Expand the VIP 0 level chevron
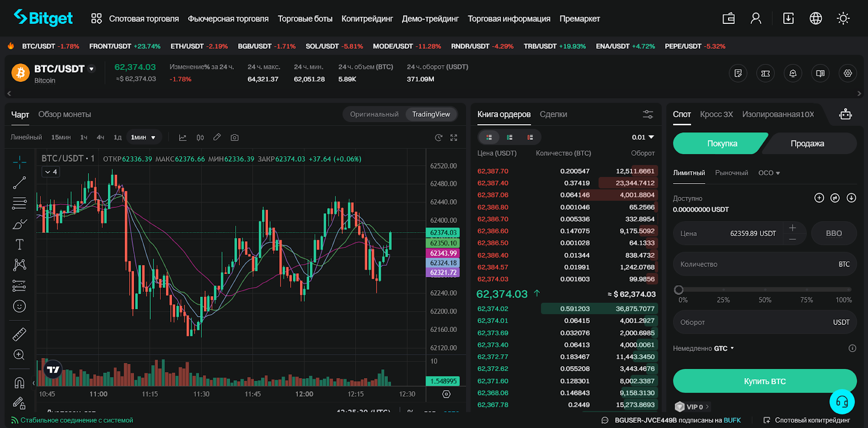The height and width of the screenshot is (428, 868). (x=707, y=407)
